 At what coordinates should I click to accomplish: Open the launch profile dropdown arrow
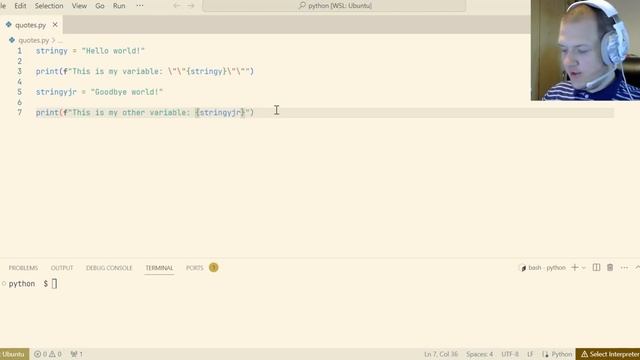[584, 268]
